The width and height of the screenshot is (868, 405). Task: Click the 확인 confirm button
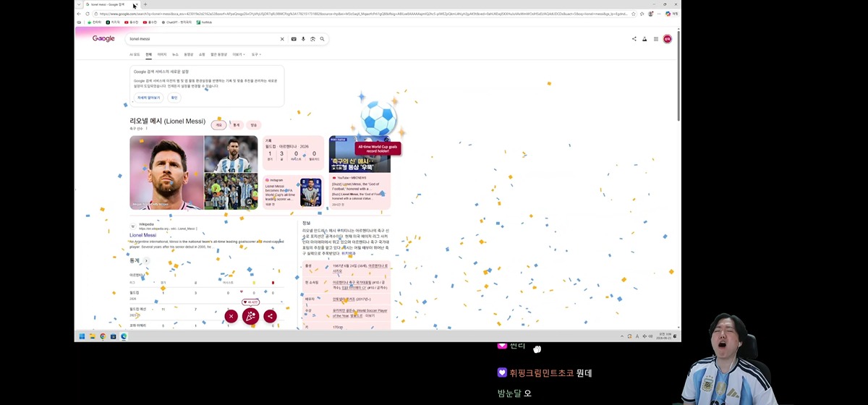coord(174,98)
